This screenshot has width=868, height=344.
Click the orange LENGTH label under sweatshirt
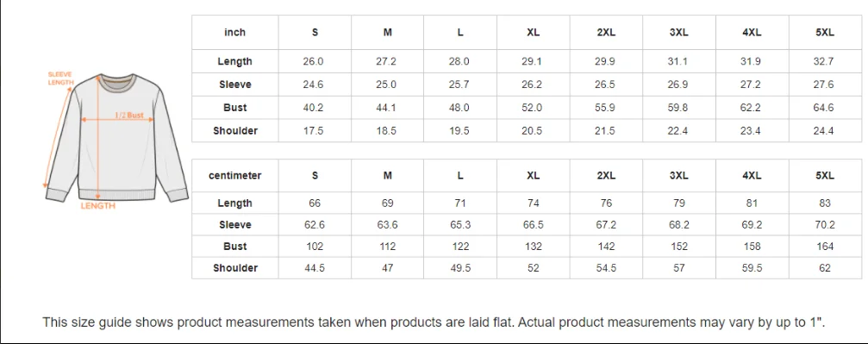pyautogui.click(x=98, y=206)
